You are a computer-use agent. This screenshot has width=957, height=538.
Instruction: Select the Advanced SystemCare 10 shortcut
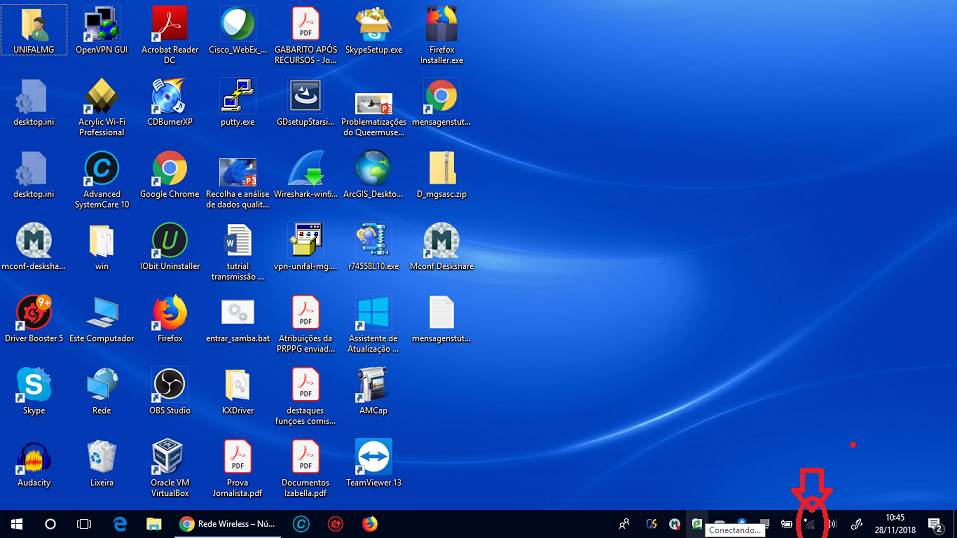point(101,179)
